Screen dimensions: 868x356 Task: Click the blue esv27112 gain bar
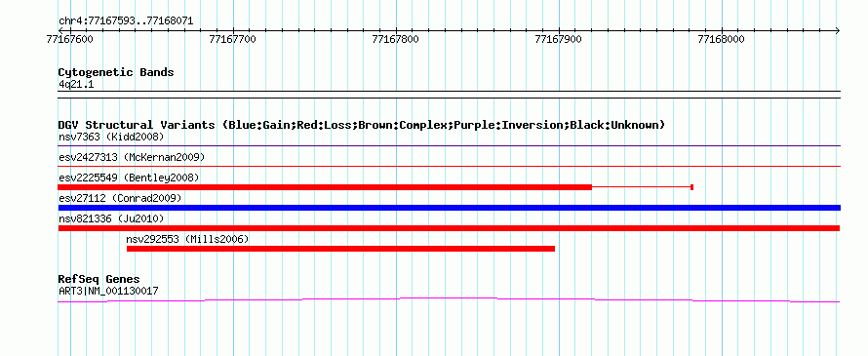[449, 208]
